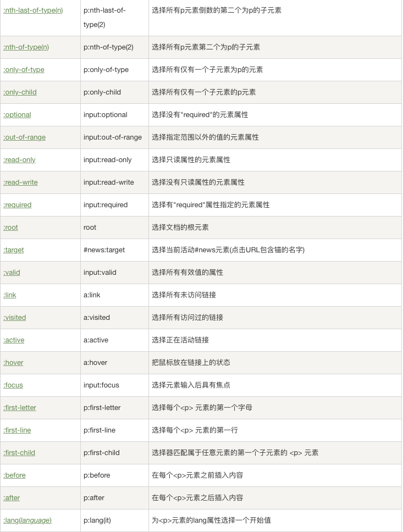Open the :nth-last-of-type(n) selector link
The image size is (403, 532).
[x=33, y=10]
